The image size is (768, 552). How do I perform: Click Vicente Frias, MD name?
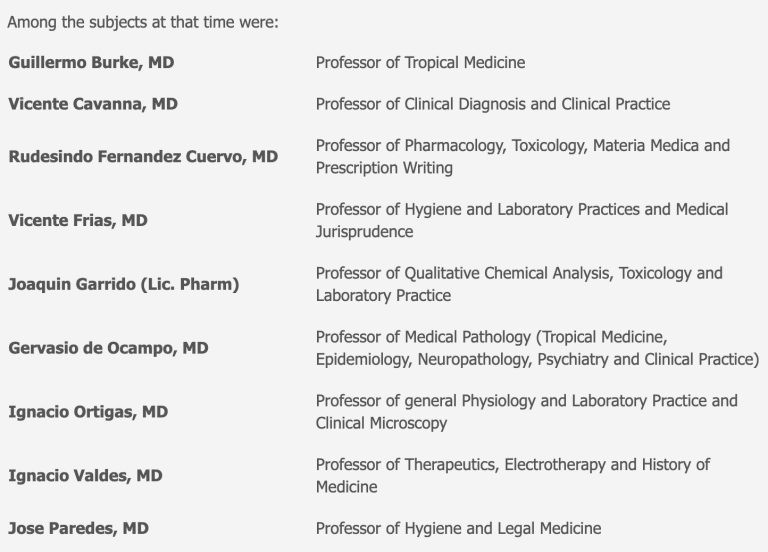tap(78, 220)
